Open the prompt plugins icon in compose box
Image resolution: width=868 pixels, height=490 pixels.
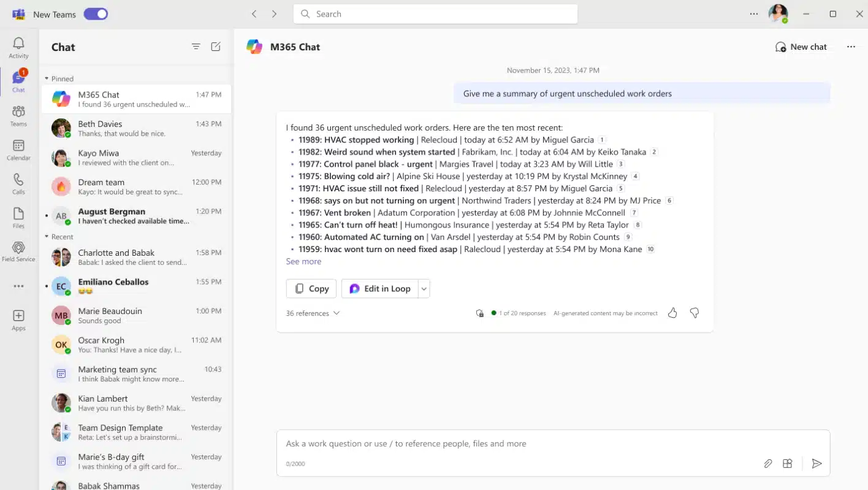(788, 464)
